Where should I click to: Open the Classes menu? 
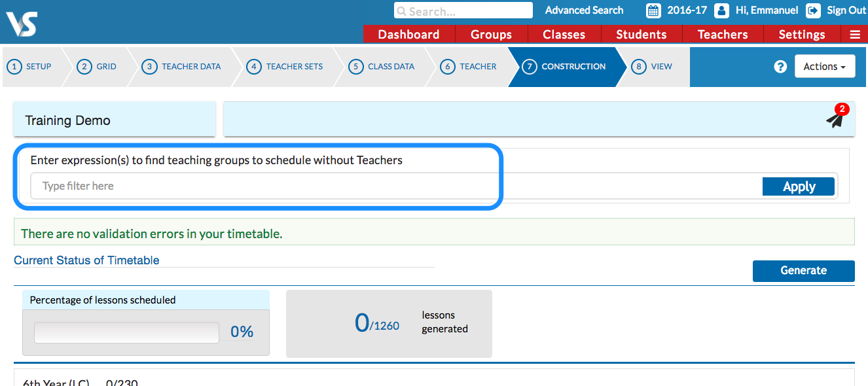[564, 35]
